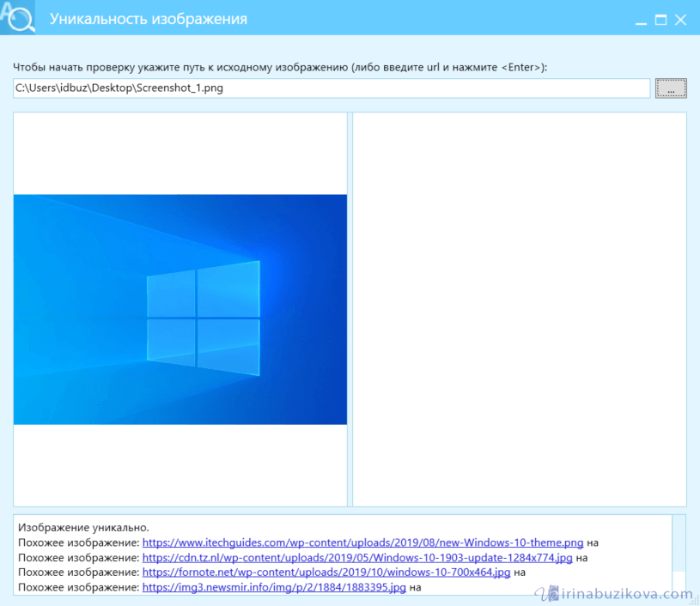Open the itechguides.com similar image link
Image resolution: width=700 pixels, height=606 pixels.
point(362,543)
